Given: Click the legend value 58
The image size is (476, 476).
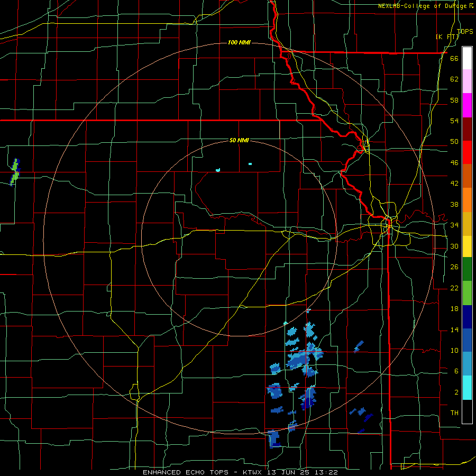Looking at the screenshot, I should pyautogui.click(x=454, y=100).
